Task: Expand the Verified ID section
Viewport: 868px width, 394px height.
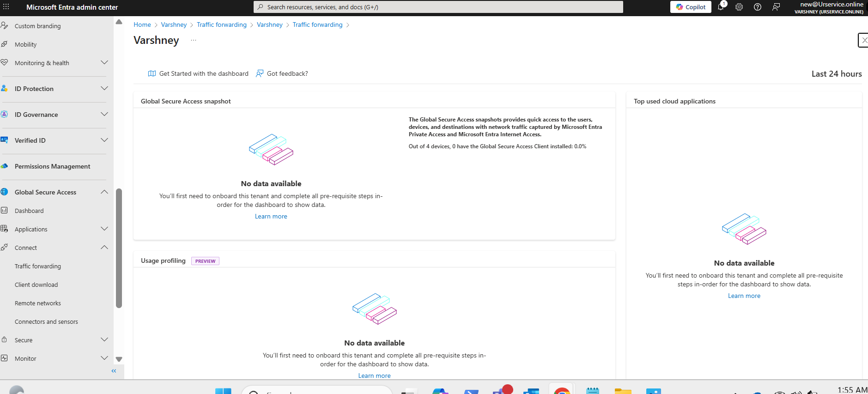Action: pyautogui.click(x=104, y=140)
